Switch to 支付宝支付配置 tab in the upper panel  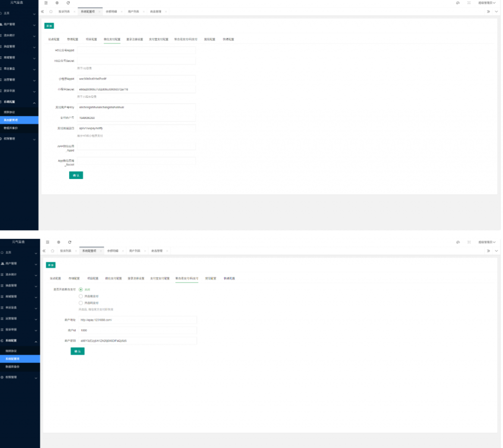158,39
